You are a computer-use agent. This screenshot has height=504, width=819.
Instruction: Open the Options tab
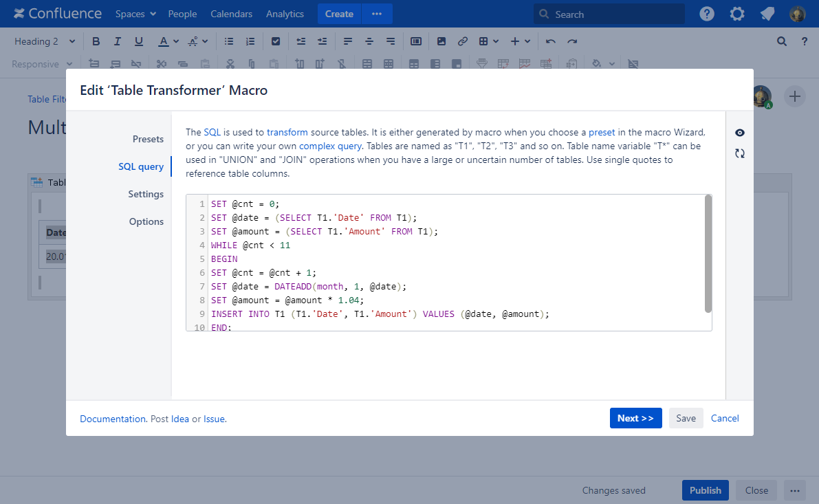tap(146, 221)
